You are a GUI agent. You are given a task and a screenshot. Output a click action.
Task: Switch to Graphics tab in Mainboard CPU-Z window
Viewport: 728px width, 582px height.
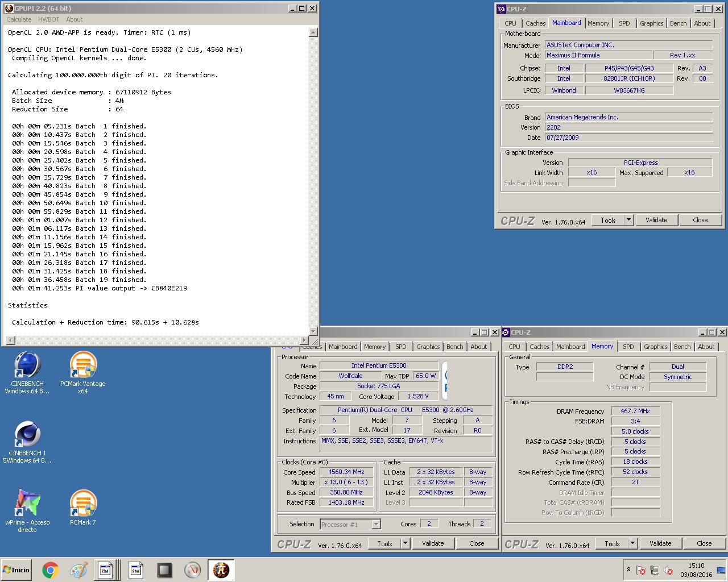651,23
